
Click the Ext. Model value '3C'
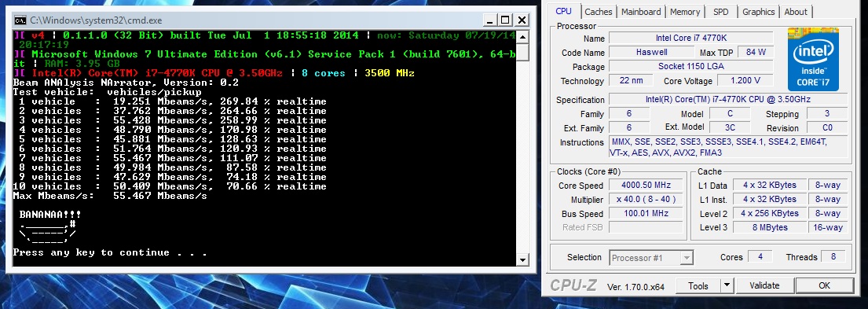tap(730, 127)
